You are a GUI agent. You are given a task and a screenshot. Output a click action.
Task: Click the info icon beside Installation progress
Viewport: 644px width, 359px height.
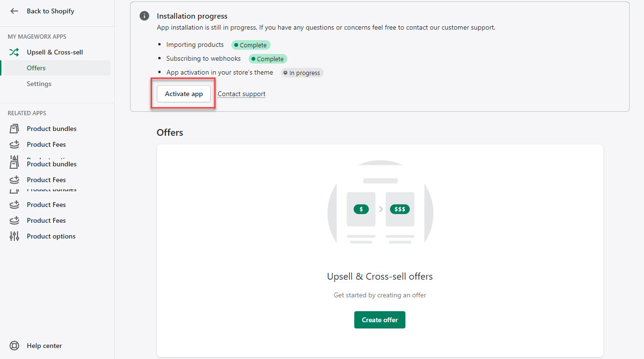(144, 16)
